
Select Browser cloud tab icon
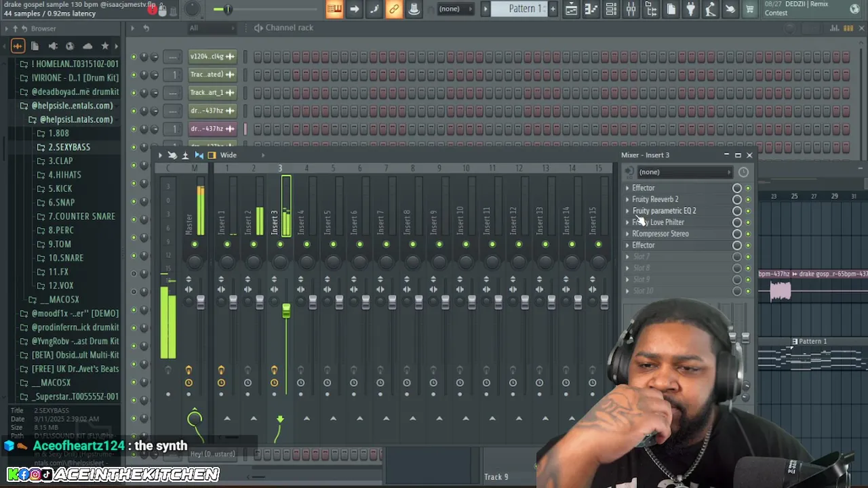[87, 46]
